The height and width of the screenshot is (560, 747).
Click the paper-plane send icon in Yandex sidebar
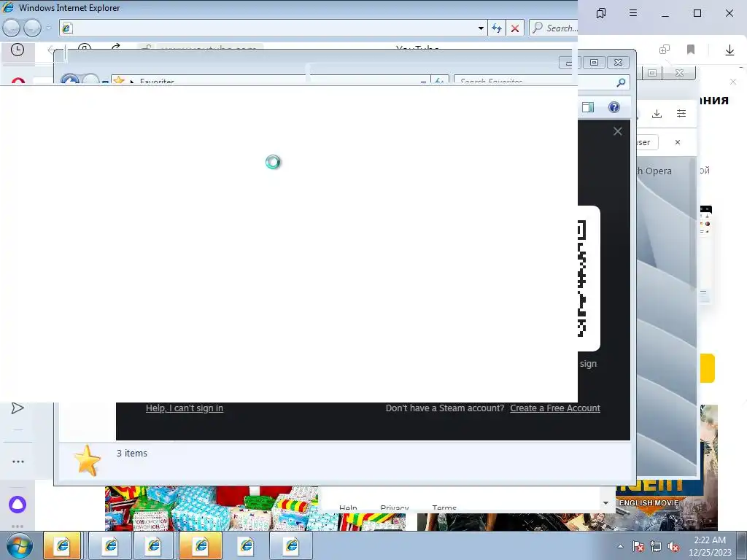[x=18, y=408]
